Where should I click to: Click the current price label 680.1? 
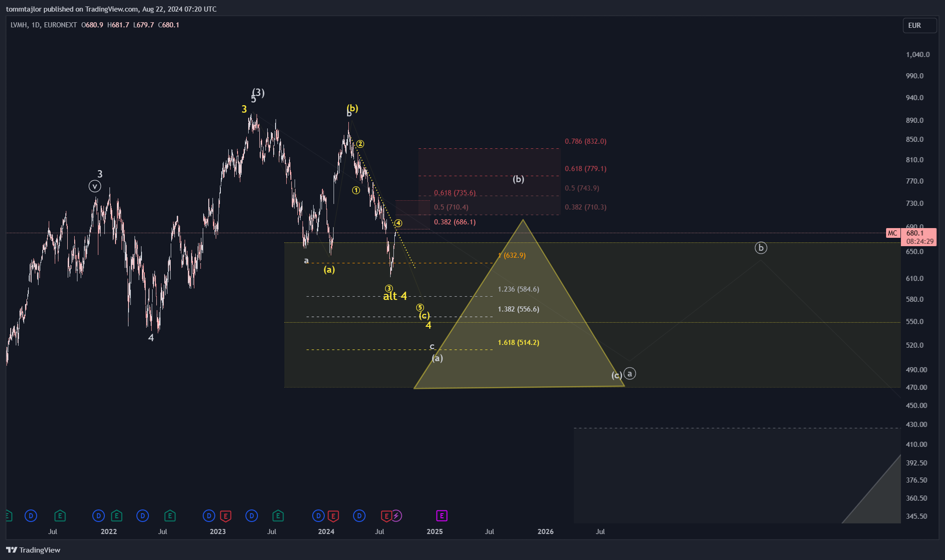click(x=915, y=233)
